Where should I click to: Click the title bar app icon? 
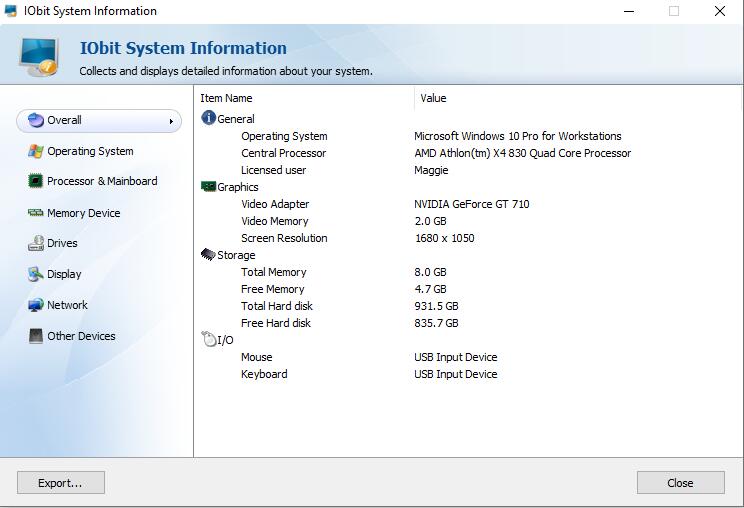pyautogui.click(x=10, y=11)
